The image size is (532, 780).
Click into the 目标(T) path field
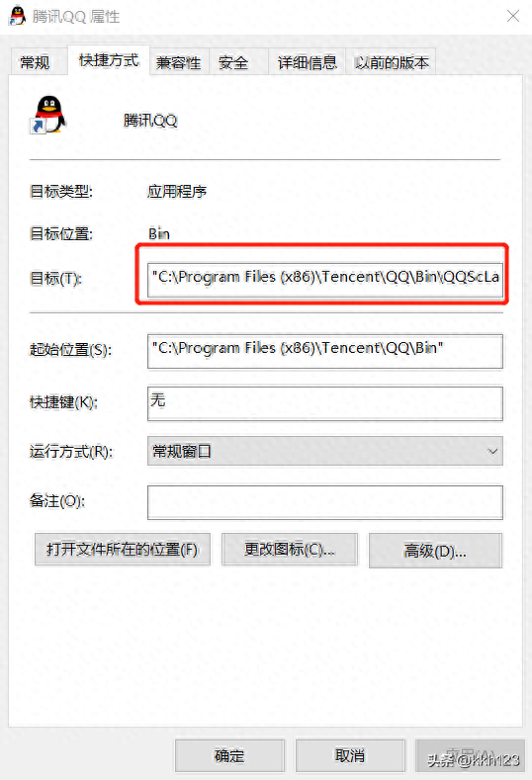tap(325, 280)
